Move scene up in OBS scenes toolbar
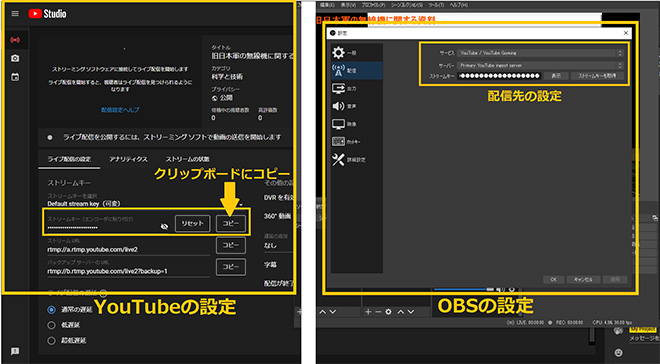This screenshot has width=660, height=364. 322,312
